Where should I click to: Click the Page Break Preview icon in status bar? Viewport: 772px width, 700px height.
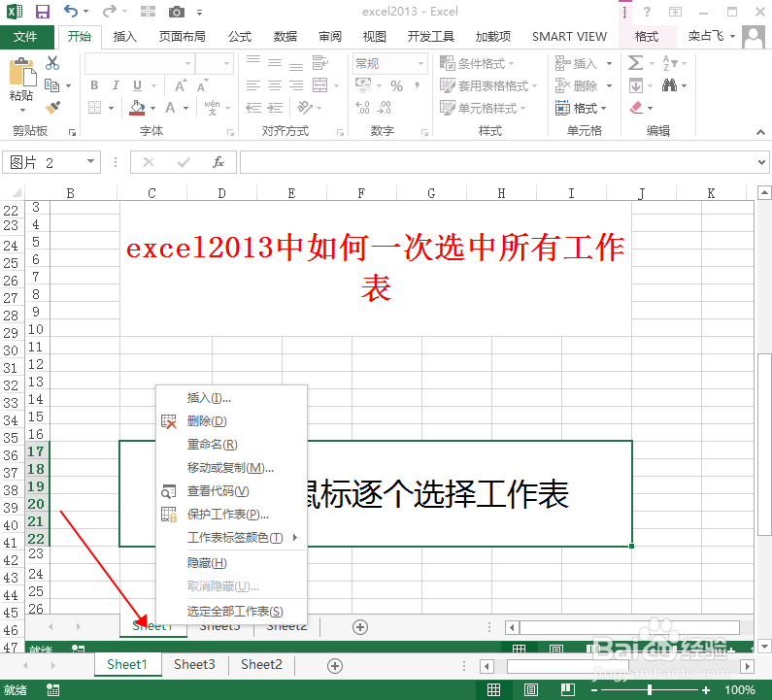coord(568,689)
